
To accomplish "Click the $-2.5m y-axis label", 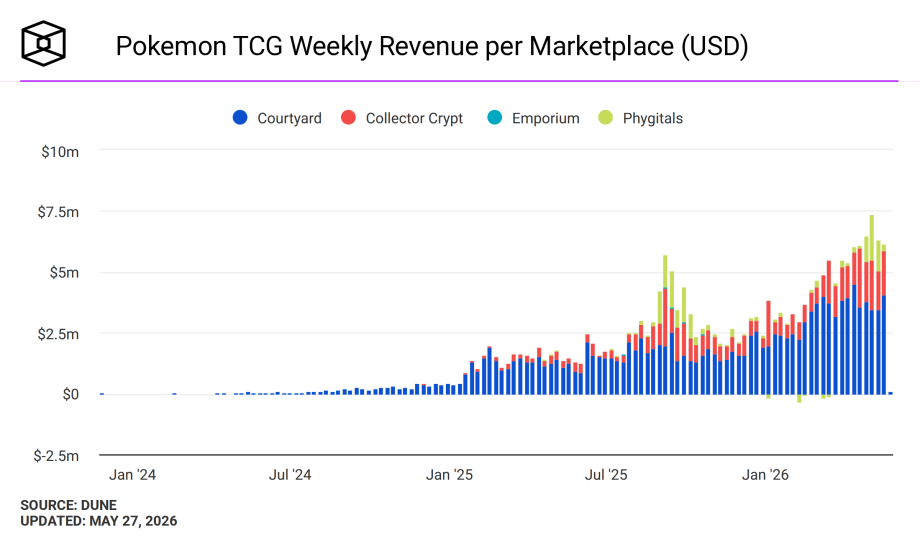I will tap(56, 456).
